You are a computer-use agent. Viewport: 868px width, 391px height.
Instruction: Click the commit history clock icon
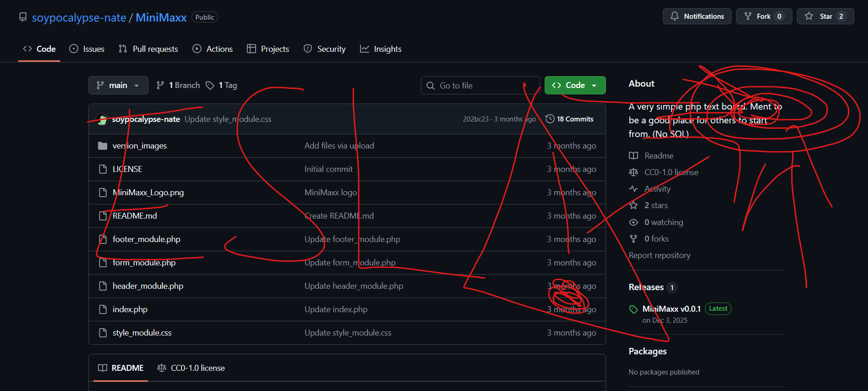550,119
